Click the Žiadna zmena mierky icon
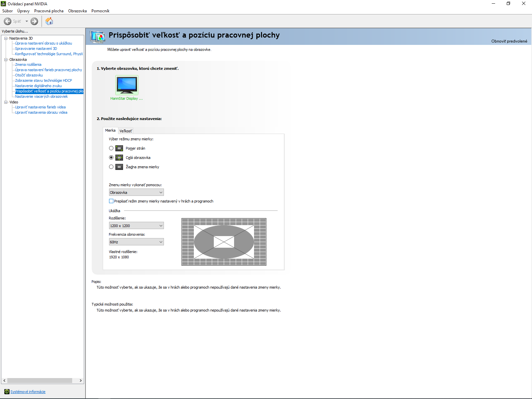Viewport: 532px width, 399px height. click(x=119, y=167)
